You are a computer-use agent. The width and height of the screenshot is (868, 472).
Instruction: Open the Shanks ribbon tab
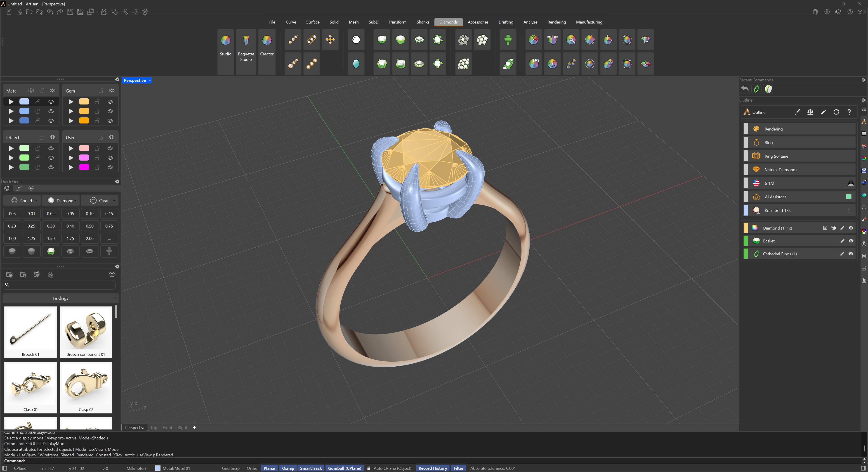pyautogui.click(x=422, y=22)
